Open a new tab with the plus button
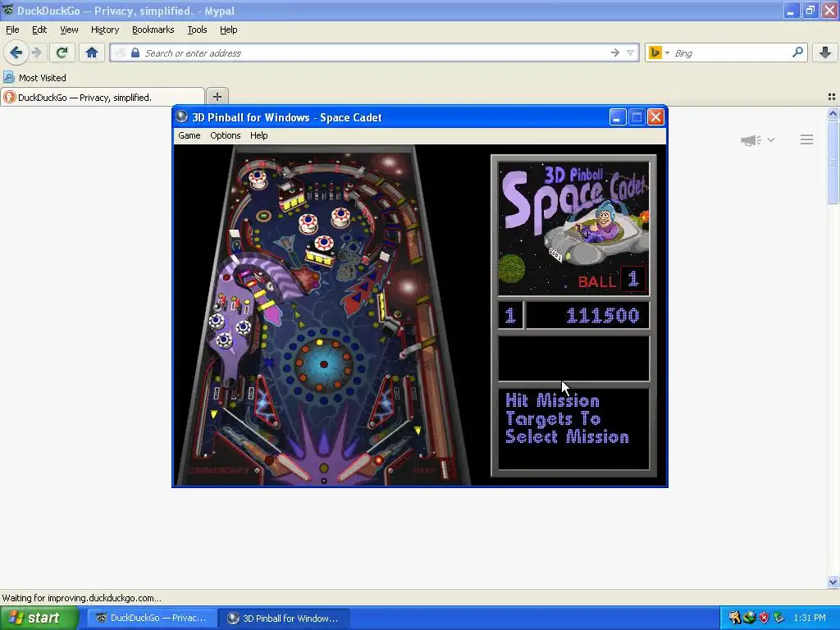The width and height of the screenshot is (840, 630). click(x=217, y=97)
